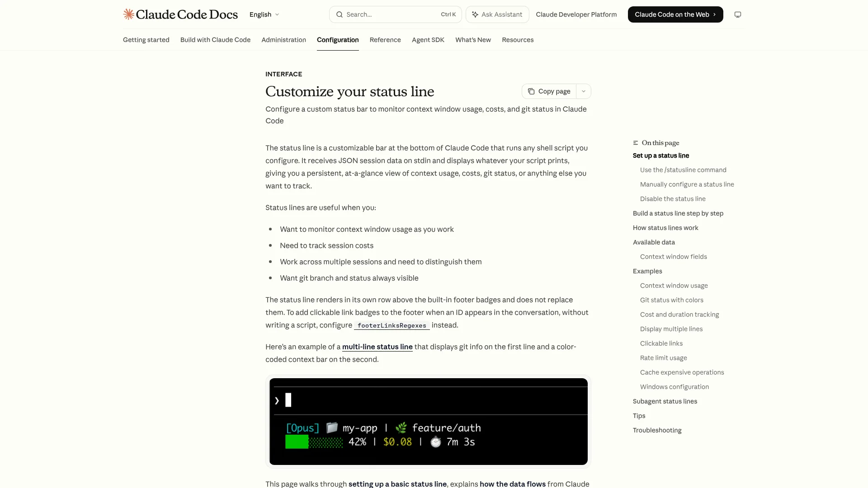
Task: Go to the Reference tab
Action: coord(385,40)
